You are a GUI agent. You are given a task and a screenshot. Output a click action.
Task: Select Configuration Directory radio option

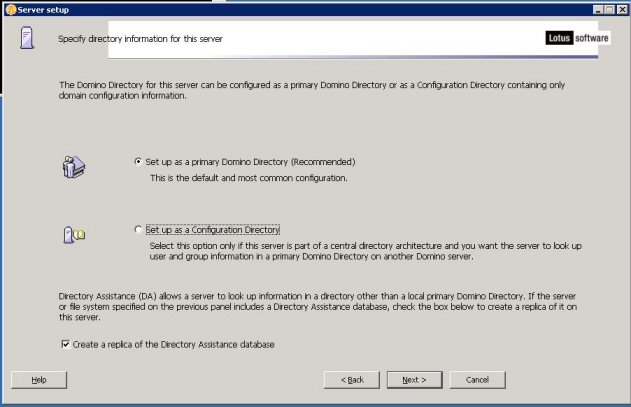coord(138,229)
